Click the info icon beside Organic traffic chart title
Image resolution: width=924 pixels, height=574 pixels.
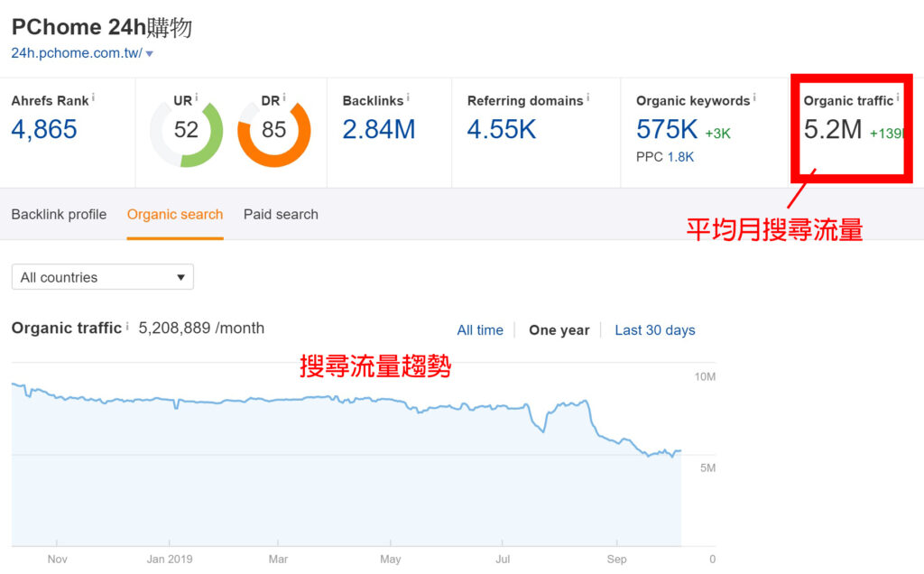126,325
